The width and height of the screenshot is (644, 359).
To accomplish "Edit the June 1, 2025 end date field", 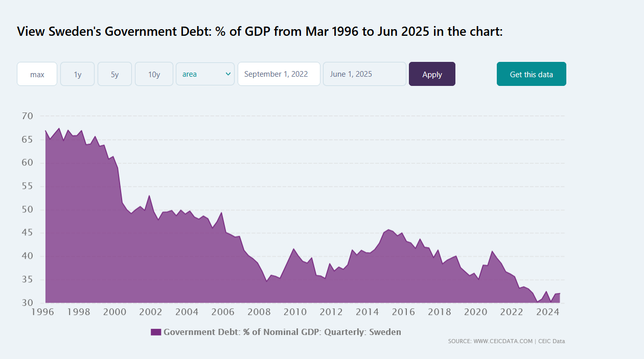I will [x=364, y=74].
